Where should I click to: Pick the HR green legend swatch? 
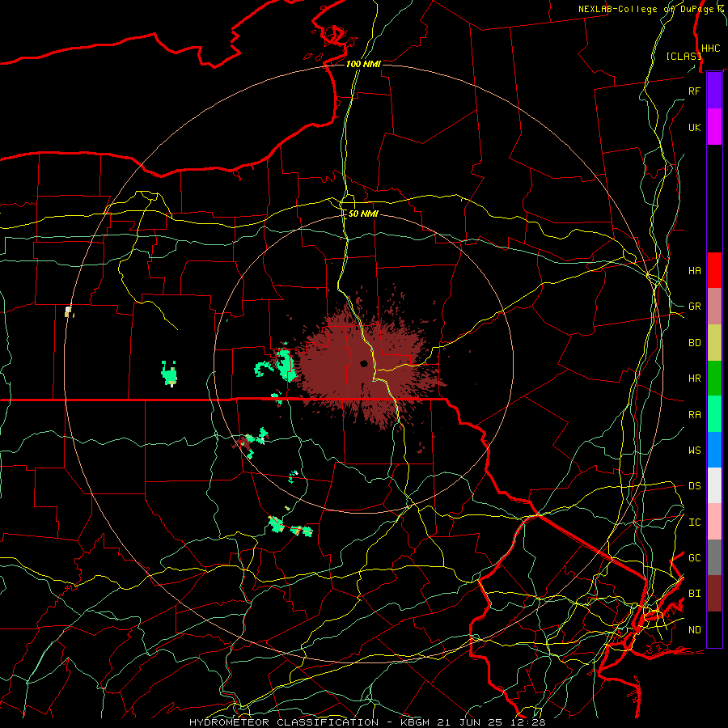click(714, 379)
